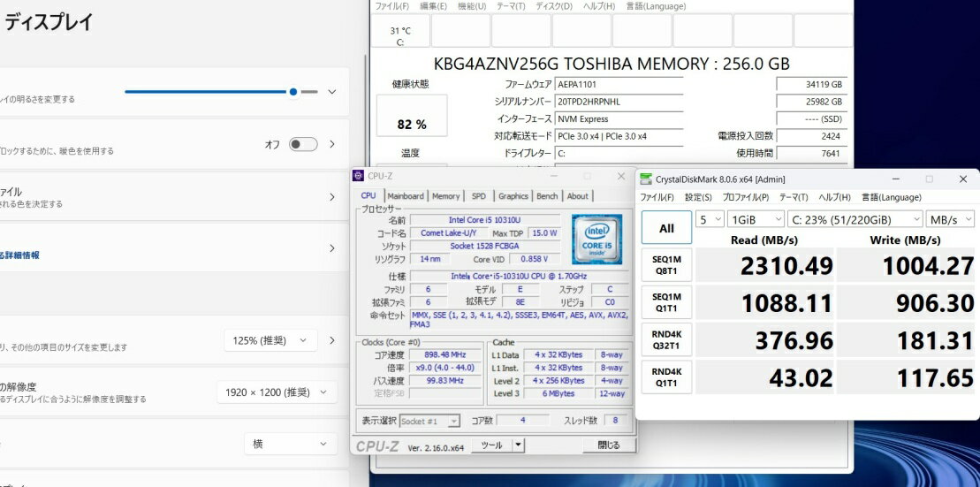Open the scale setting's detail arrow
980x487 pixels.
[x=332, y=340]
